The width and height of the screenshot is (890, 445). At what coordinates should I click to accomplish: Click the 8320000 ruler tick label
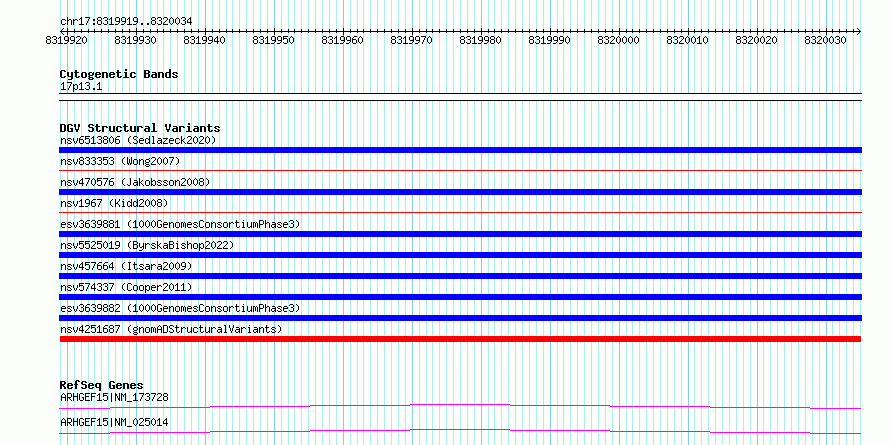point(619,40)
